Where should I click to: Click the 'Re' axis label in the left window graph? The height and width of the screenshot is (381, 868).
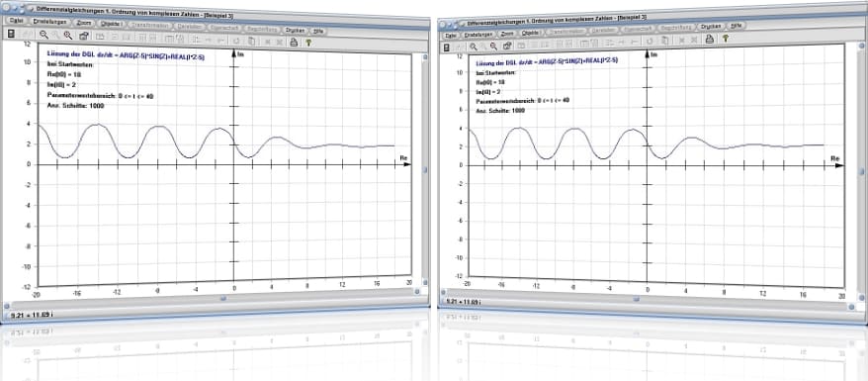click(403, 157)
